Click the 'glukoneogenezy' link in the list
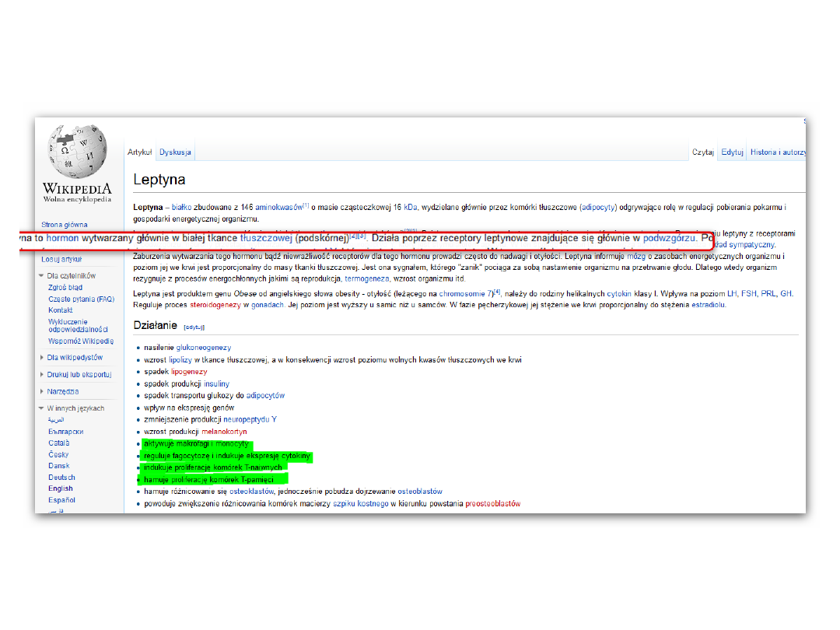Viewport: 840px width, 630px height. [x=204, y=348]
